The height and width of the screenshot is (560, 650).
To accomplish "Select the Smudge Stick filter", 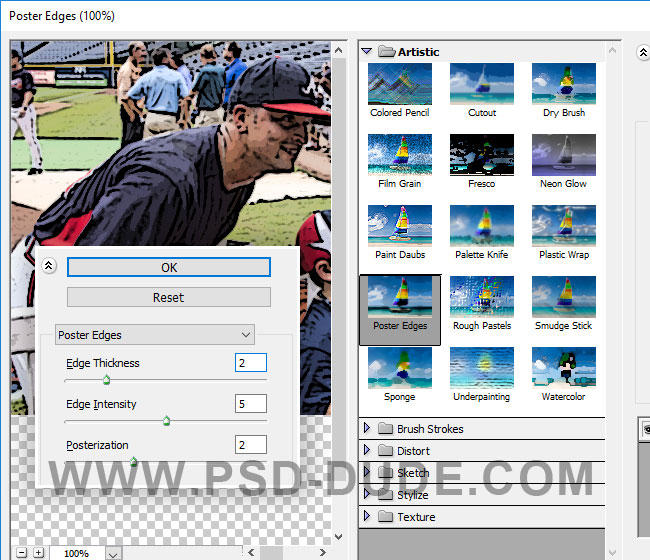I will (x=564, y=297).
